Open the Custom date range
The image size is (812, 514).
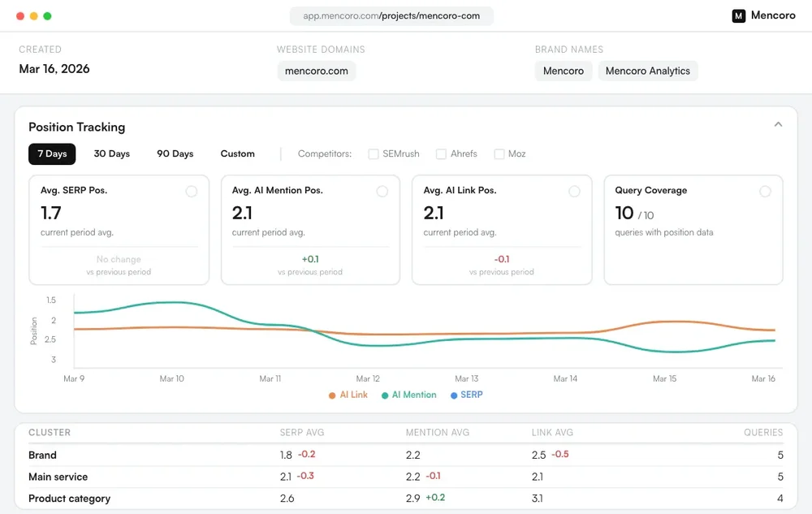tap(238, 153)
